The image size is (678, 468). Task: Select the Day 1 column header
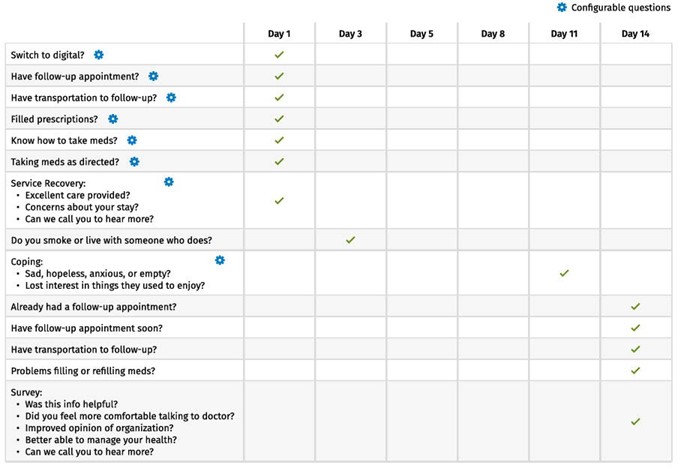(279, 33)
